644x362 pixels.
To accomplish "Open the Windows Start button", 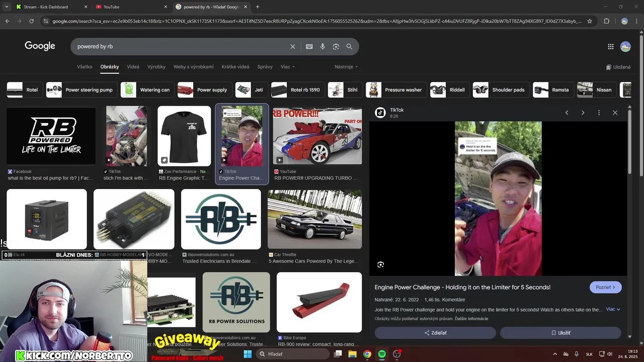I will pyautogui.click(x=248, y=354).
